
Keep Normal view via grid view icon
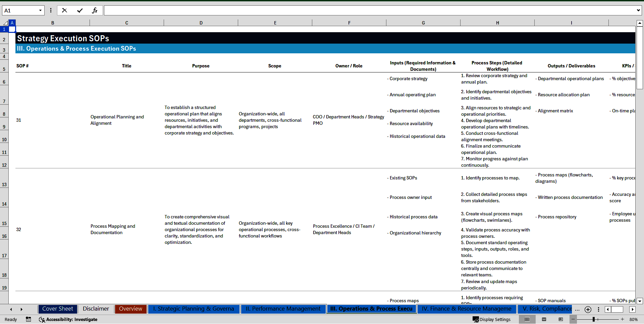pos(527,319)
